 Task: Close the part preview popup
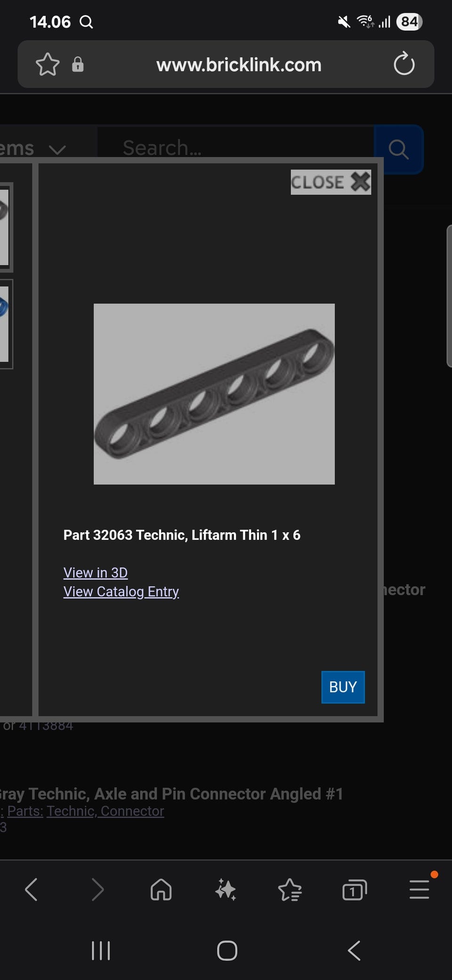click(331, 182)
